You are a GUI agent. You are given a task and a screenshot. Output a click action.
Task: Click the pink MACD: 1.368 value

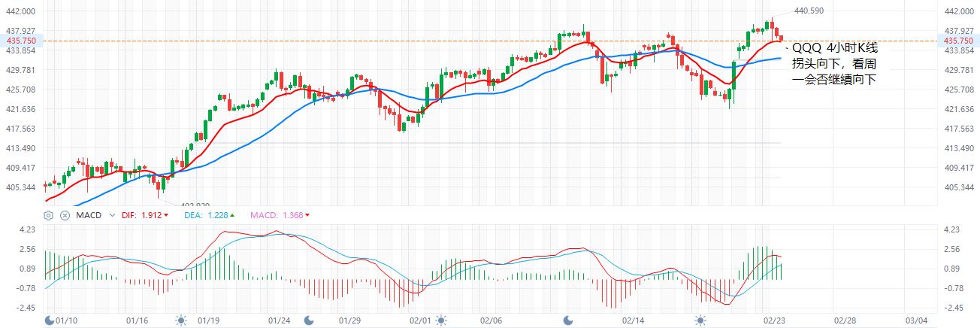(281, 215)
